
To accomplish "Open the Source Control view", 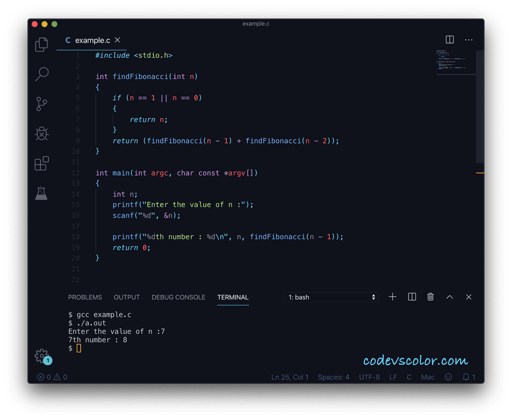I will pyautogui.click(x=41, y=104).
